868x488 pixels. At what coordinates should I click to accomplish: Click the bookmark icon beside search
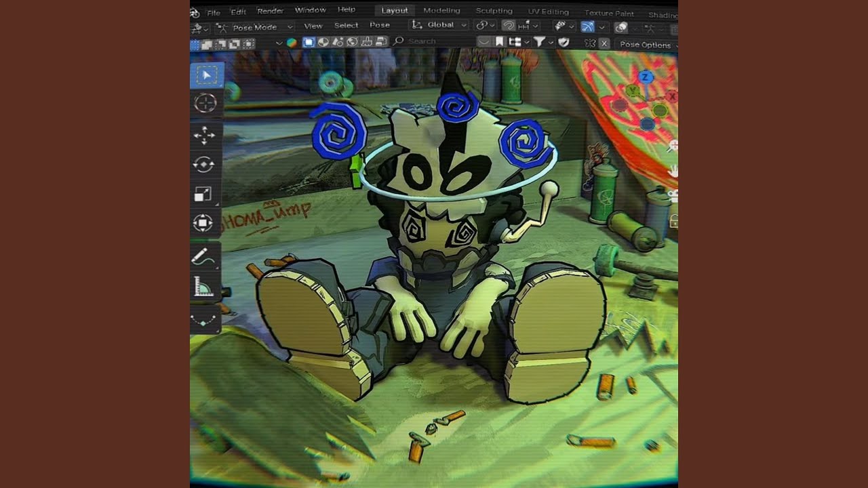500,42
